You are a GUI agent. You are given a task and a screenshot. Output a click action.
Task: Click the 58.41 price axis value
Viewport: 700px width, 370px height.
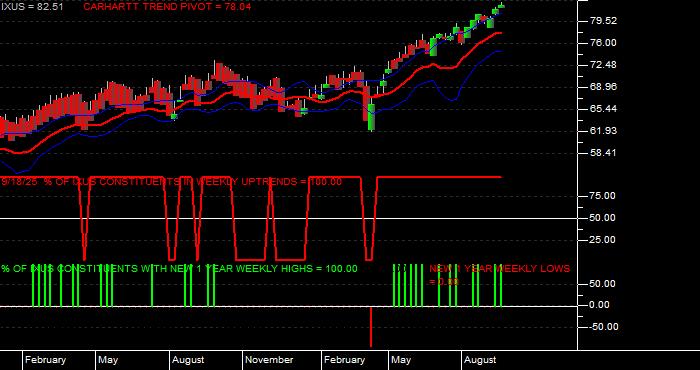click(604, 153)
